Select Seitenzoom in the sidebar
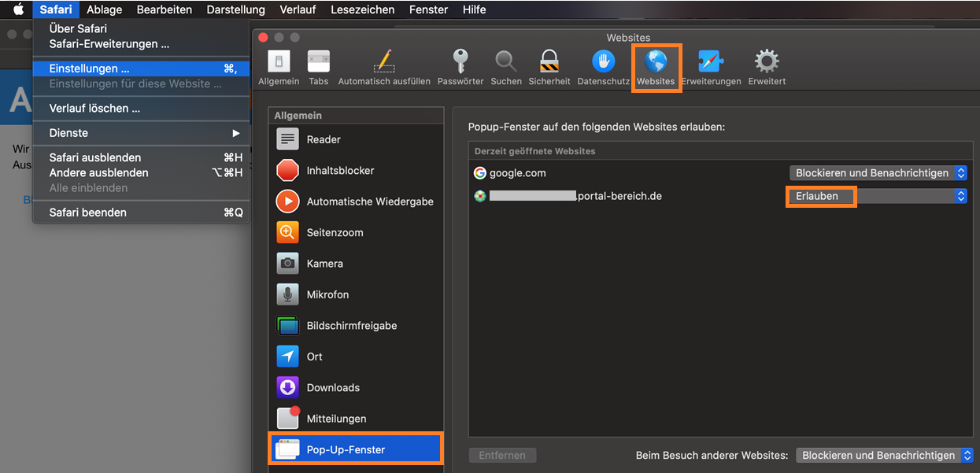The height and width of the screenshot is (473, 980). pyautogui.click(x=356, y=233)
